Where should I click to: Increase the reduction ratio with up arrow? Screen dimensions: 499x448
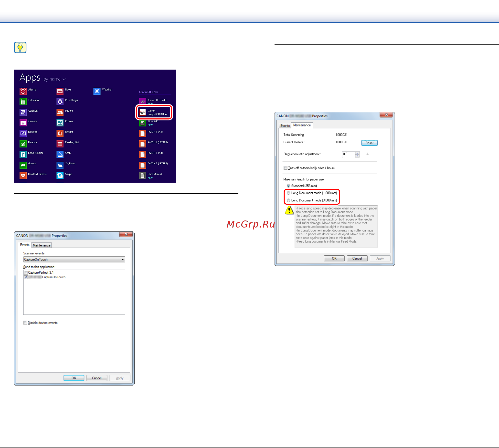pos(357,153)
